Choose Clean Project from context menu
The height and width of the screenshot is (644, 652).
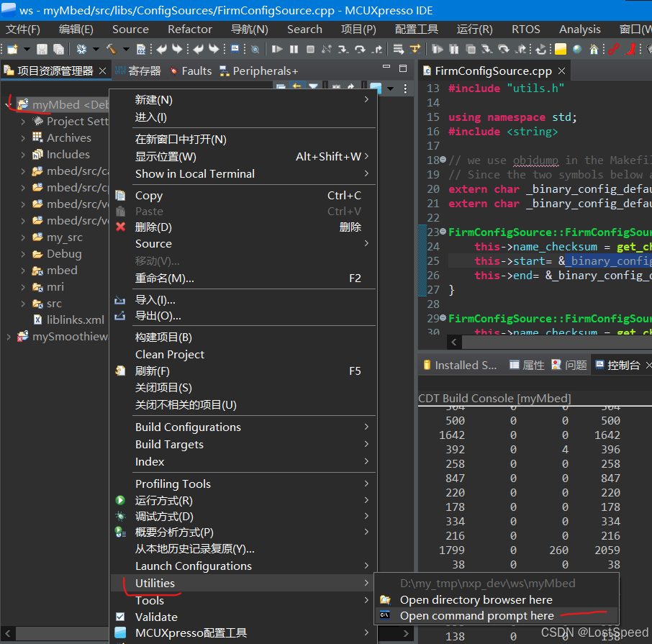click(243, 355)
